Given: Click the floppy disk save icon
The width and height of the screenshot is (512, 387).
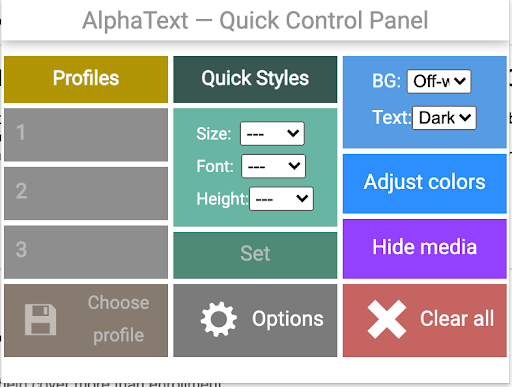Looking at the screenshot, I should pos(40,319).
